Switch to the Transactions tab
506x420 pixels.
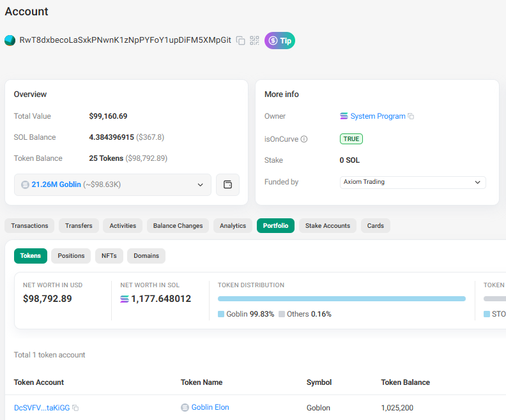click(x=29, y=225)
